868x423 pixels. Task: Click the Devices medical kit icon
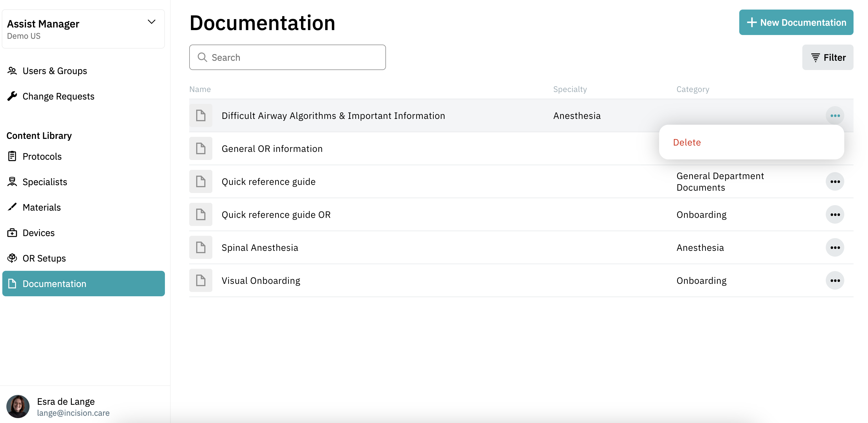pyautogui.click(x=12, y=233)
